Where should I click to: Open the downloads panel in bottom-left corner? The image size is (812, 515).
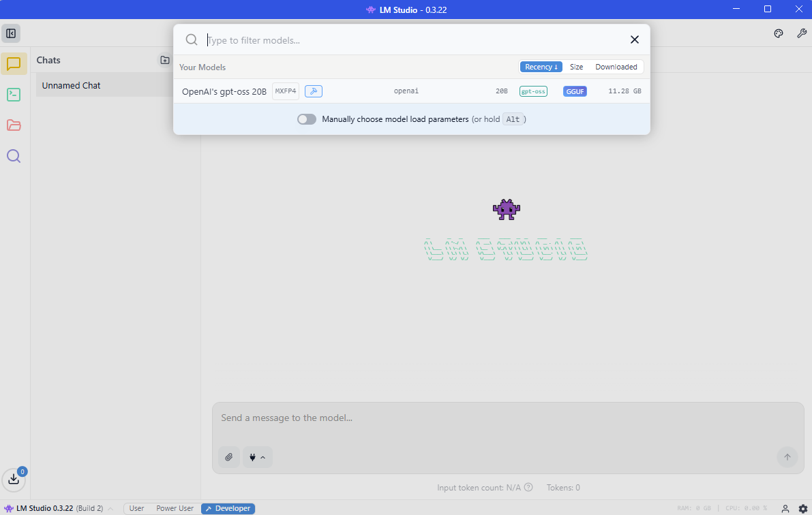tap(14, 480)
